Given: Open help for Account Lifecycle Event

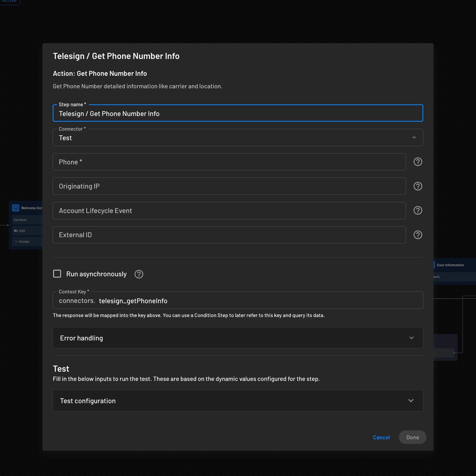Looking at the screenshot, I should 418,210.
